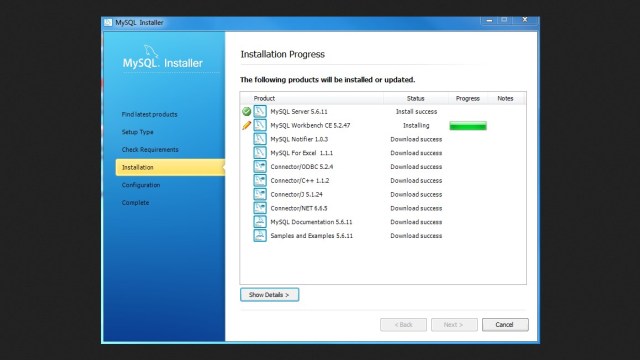Open the Check Requirements step
The image size is (640, 360).
150,150
